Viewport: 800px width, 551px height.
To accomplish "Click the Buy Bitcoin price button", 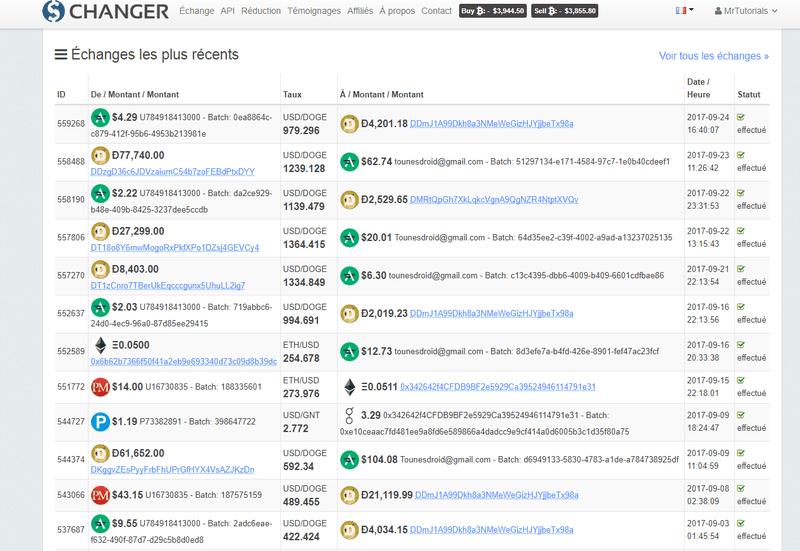I will tap(492, 11).
